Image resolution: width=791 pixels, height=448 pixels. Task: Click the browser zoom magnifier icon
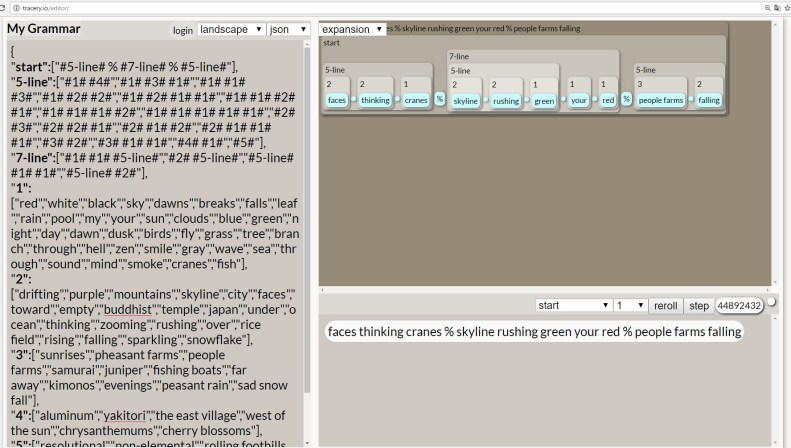click(x=767, y=7)
